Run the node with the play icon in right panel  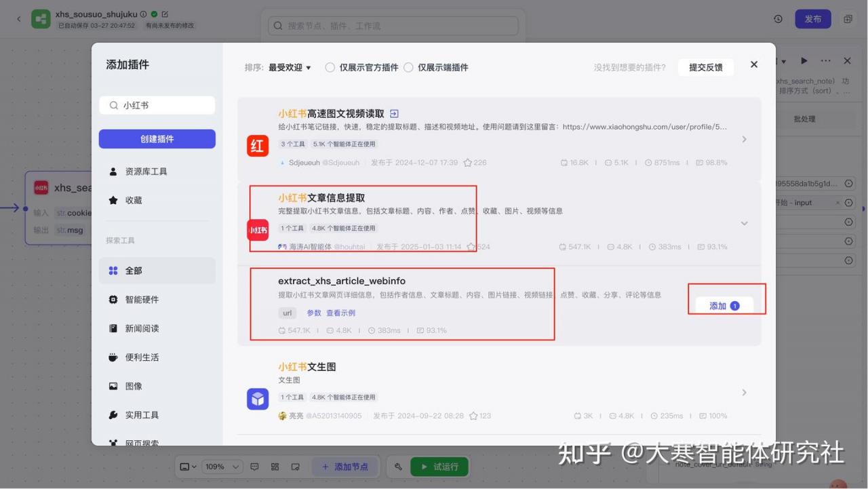tap(804, 61)
